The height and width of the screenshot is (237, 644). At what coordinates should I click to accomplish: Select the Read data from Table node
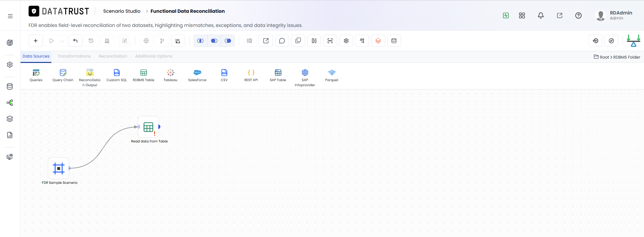(148, 127)
